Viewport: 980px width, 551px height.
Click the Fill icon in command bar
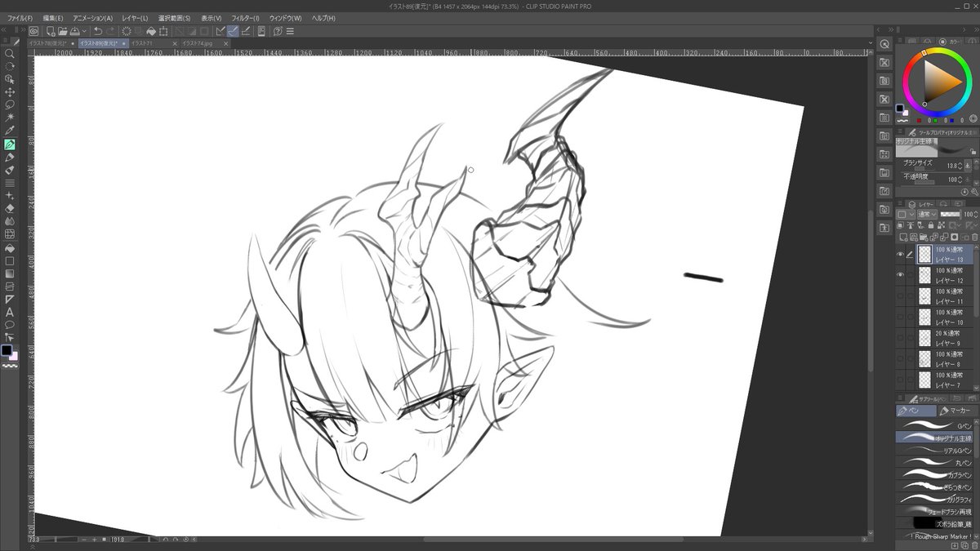151,31
